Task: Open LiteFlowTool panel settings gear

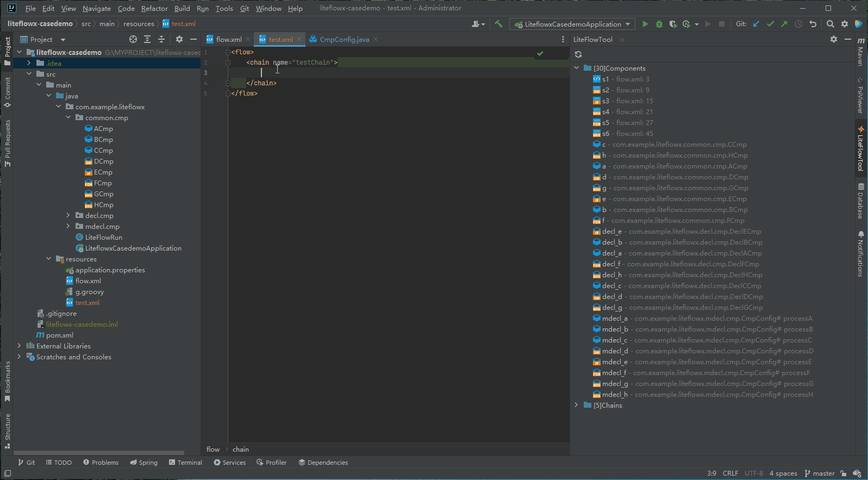Action: [834, 39]
